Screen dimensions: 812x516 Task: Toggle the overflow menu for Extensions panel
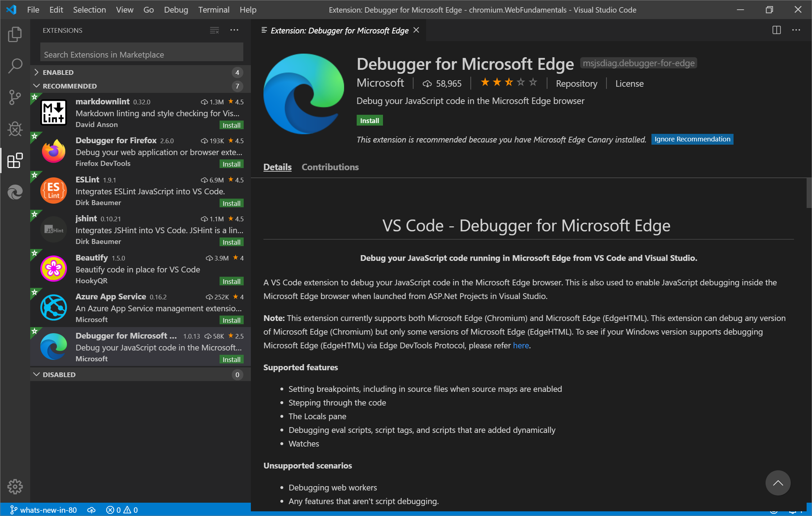(234, 30)
